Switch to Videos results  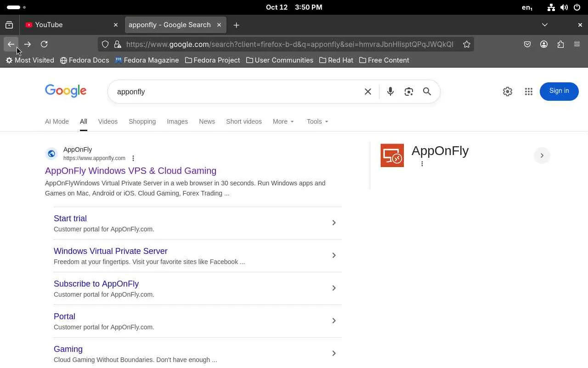[x=108, y=121]
